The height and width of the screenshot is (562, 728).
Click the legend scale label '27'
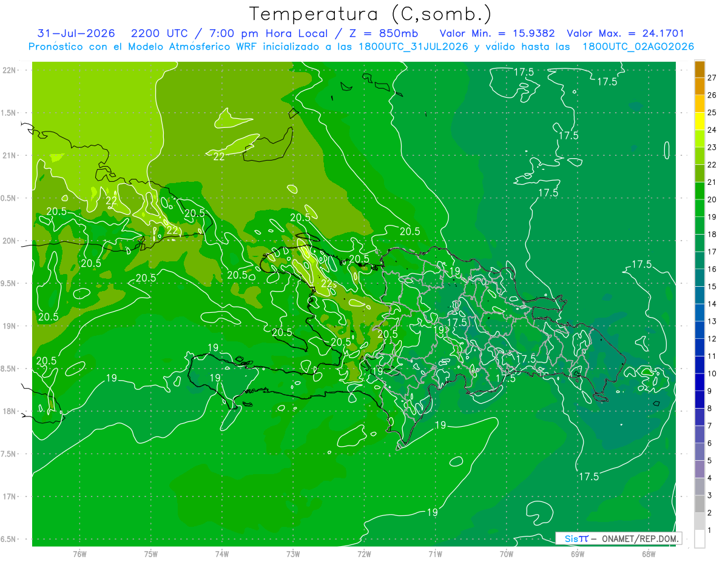(712, 78)
